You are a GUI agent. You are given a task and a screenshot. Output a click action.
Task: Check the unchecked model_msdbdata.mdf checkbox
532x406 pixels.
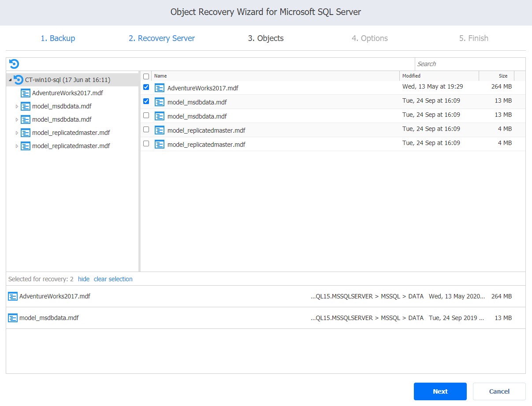coord(146,115)
